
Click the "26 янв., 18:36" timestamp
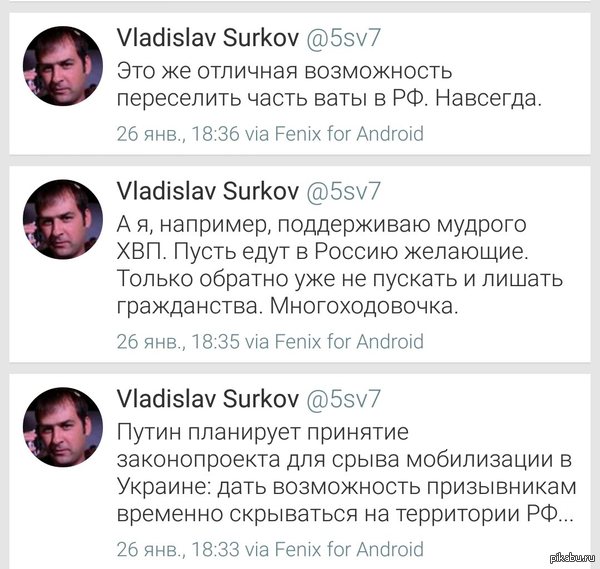[x=178, y=133]
